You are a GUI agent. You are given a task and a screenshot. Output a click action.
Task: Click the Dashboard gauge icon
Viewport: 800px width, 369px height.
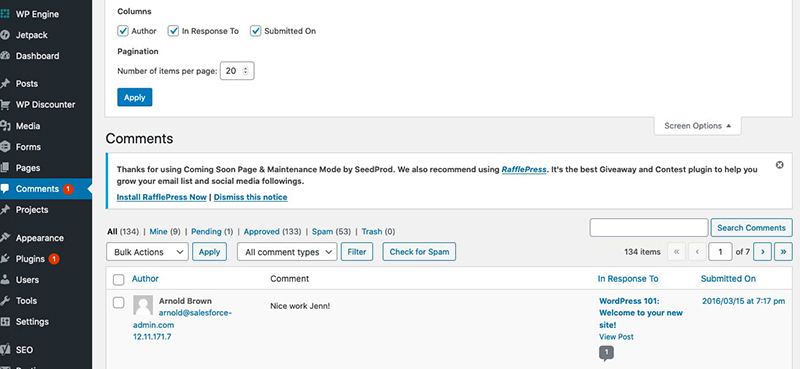(x=5, y=56)
